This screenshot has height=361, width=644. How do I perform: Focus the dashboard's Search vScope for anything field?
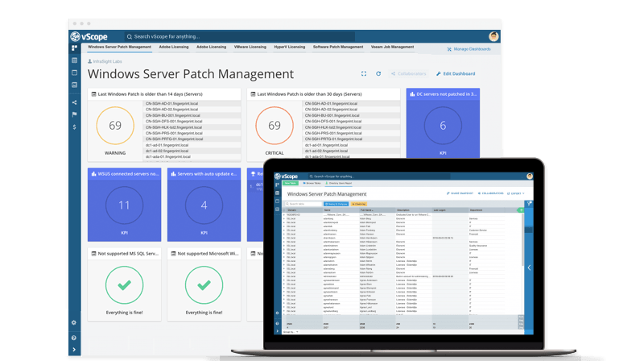click(240, 36)
